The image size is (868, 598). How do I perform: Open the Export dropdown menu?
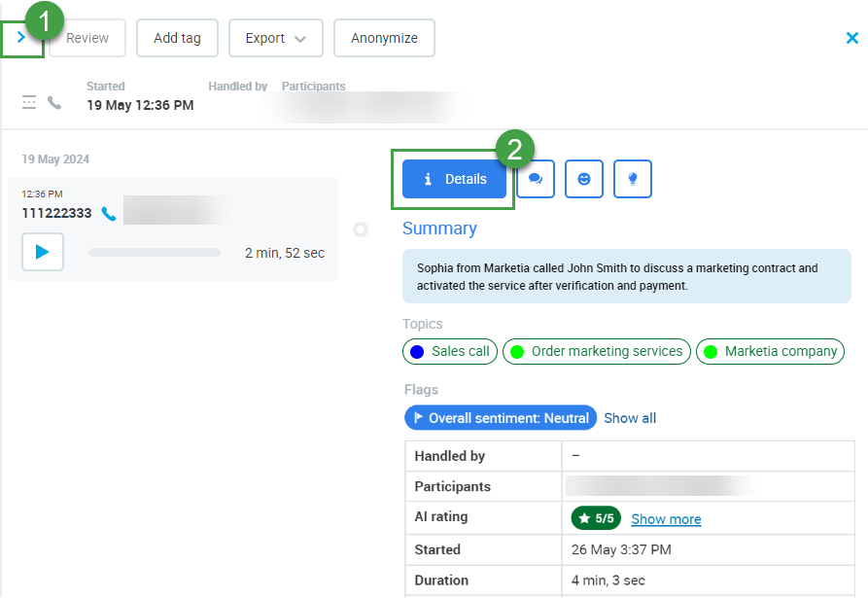point(275,38)
